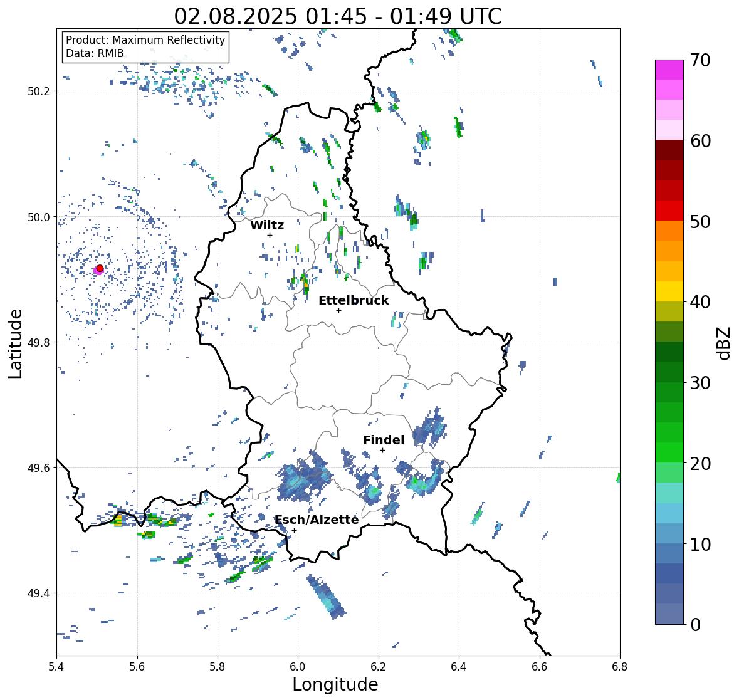Click the 49.8 latitude tick label
Viewport: 739px width, 700px height.
39,342
